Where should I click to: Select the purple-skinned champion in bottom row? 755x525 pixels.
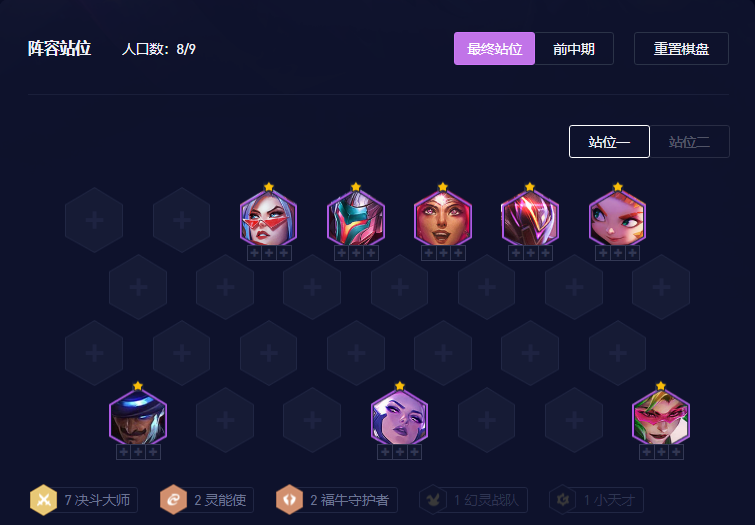400,417
